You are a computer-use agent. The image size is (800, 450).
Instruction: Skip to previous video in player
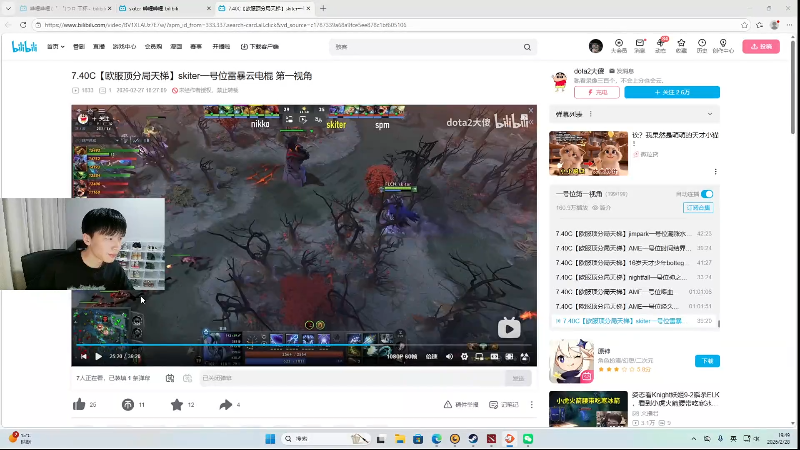pyautogui.click(x=84, y=356)
